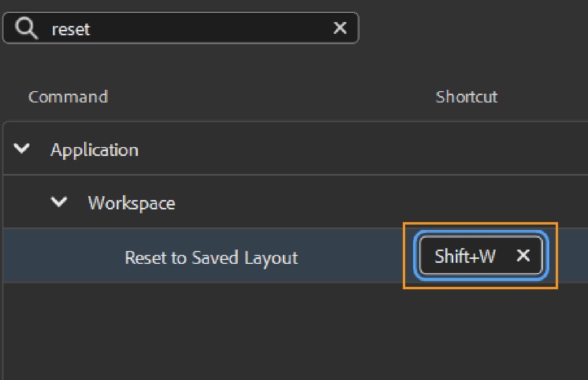Click the search term reset
Screen dimensions: 588x380
[x=71, y=29]
